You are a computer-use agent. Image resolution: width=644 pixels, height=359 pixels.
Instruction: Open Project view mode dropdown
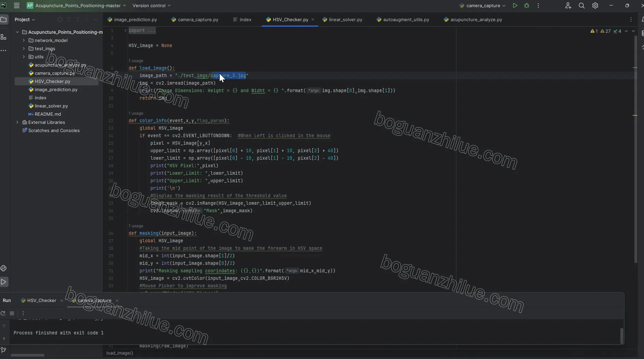(25, 19)
